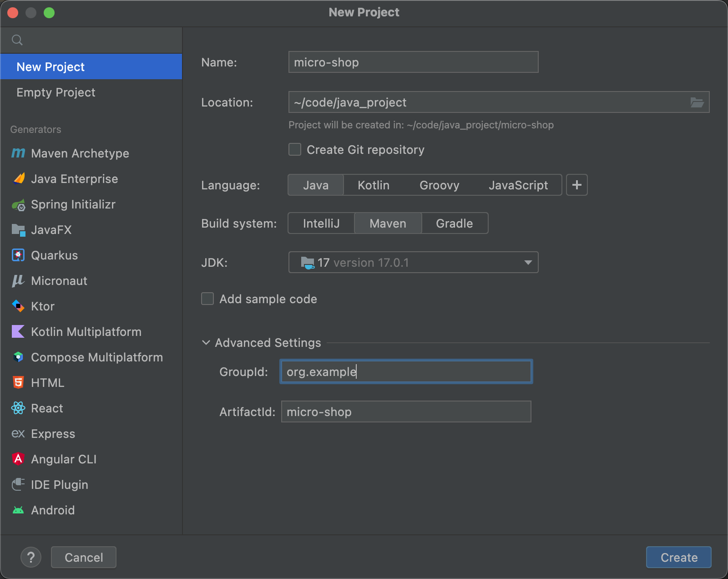Image resolution: width=728 pixels, height=579 pixels.
Task: Click the Angular CLI icon
Action: [x=18, y=459]
